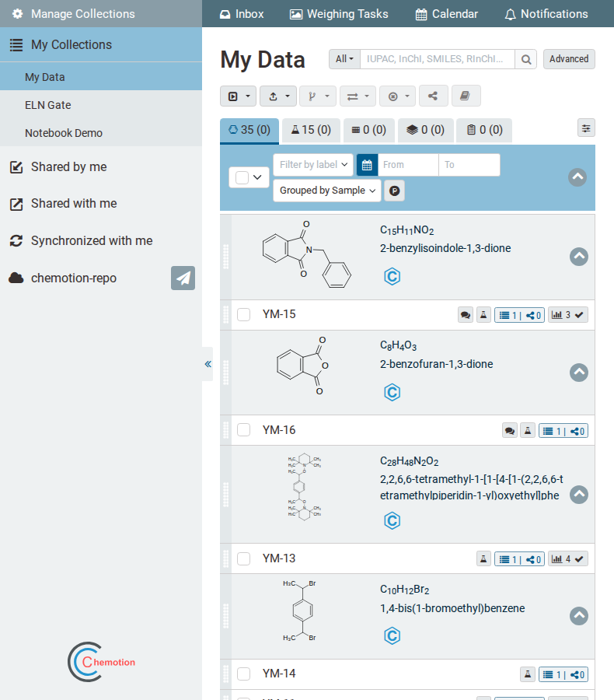Click flask icon on YM-15 row

483,315
